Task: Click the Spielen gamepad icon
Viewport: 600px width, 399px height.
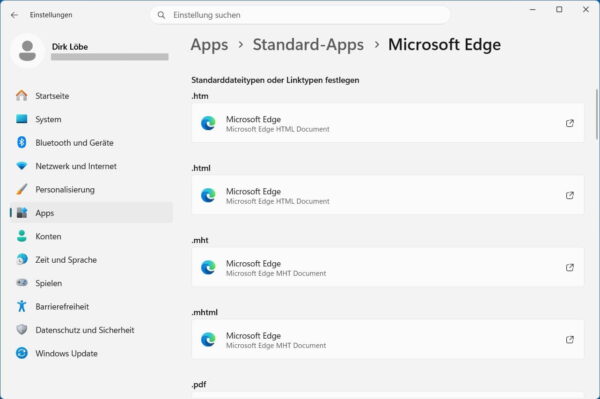Action: click(x=22, y=283)
